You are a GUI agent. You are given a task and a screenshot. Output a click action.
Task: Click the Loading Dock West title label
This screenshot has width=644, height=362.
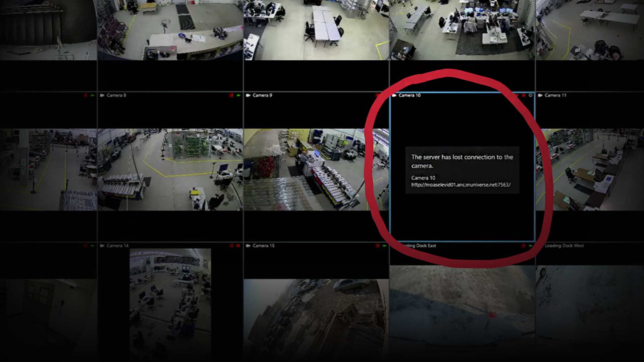[x=564, y=246]
